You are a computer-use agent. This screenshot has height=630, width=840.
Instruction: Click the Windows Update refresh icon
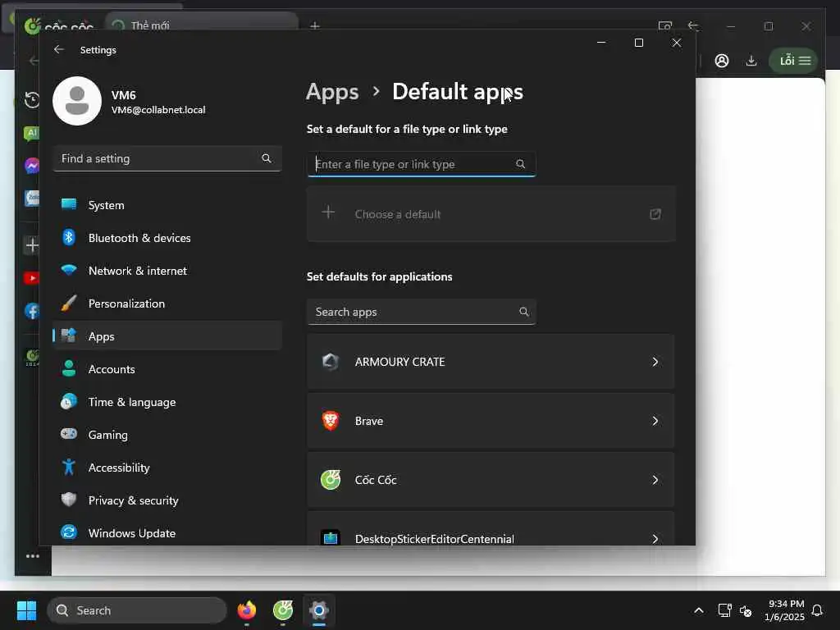pyautogui.click(x=69, y=532)
